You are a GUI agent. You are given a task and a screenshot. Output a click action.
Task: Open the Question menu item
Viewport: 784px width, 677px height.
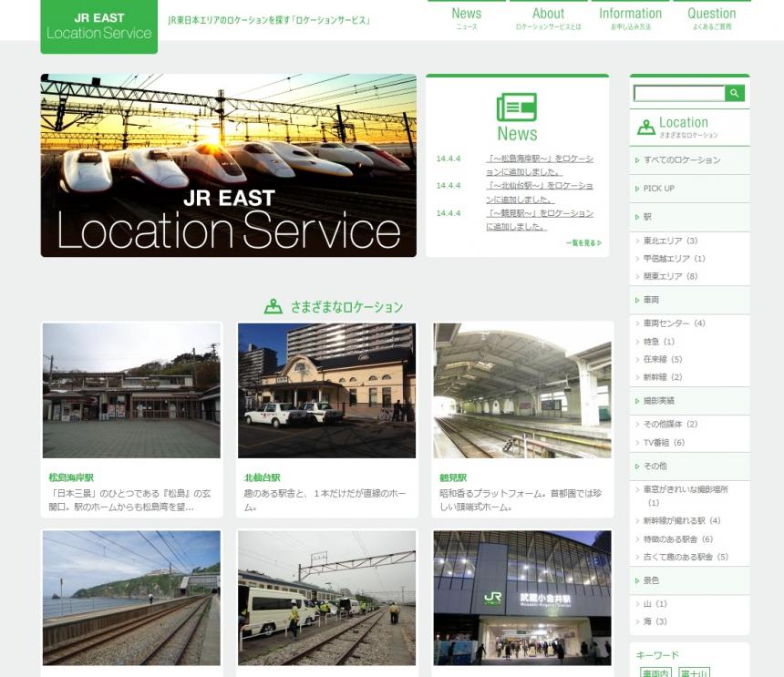point(711,18)
